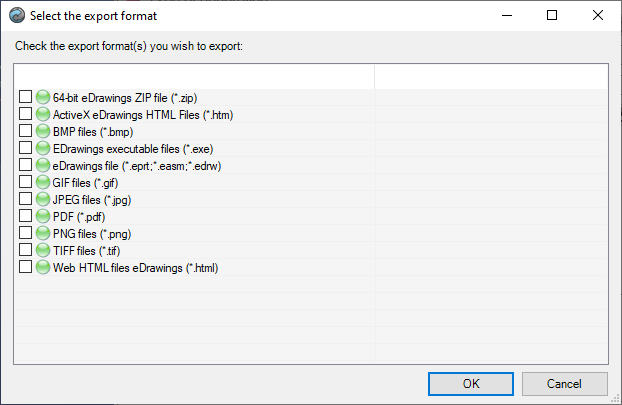
Task: Tick the ActiveX eDrawings HTML Files checkbox
Action: [26, 114]
